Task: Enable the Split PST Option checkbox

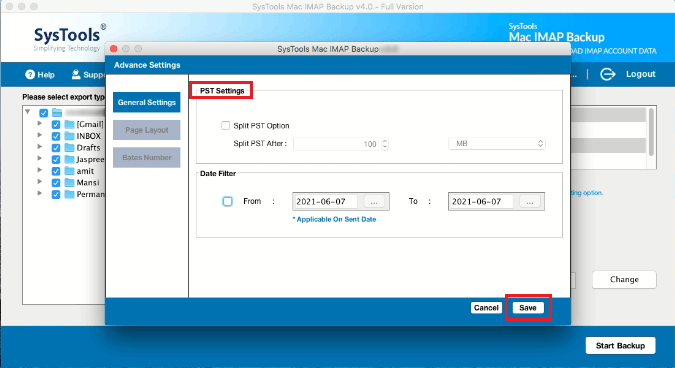Action: (225, 125)
